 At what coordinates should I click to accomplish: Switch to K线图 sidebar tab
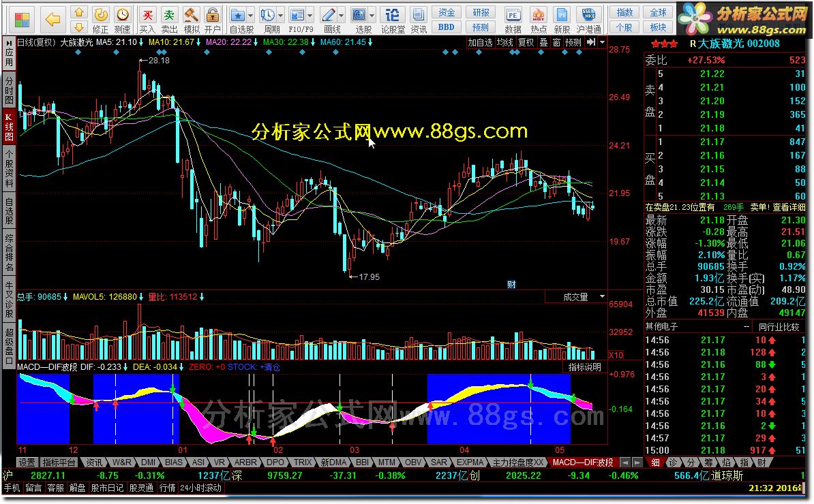point(9,126)
